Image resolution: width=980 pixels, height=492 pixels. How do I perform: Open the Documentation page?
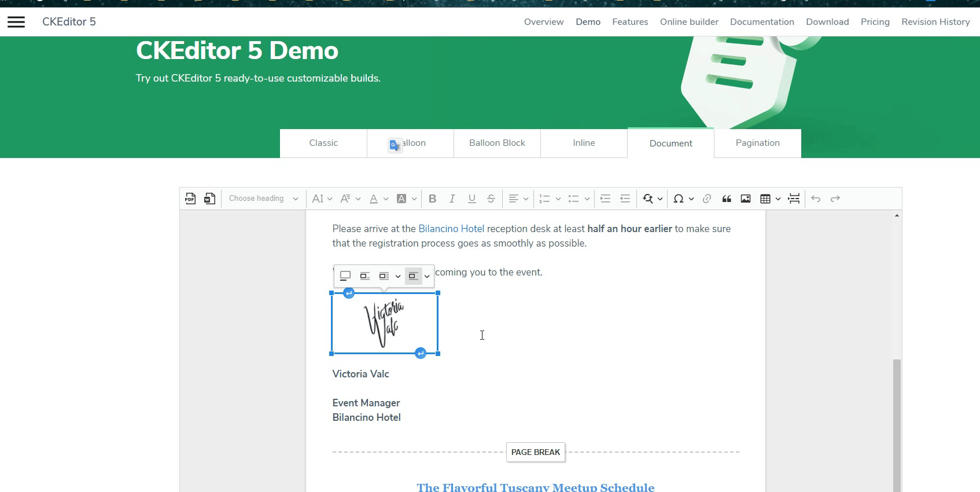tap(762, 22)
